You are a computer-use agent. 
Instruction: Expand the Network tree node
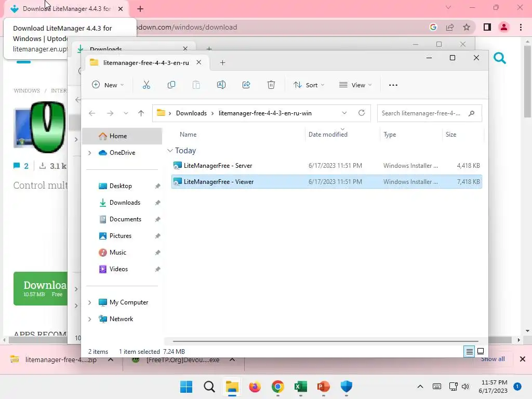(x=89, y=319)
